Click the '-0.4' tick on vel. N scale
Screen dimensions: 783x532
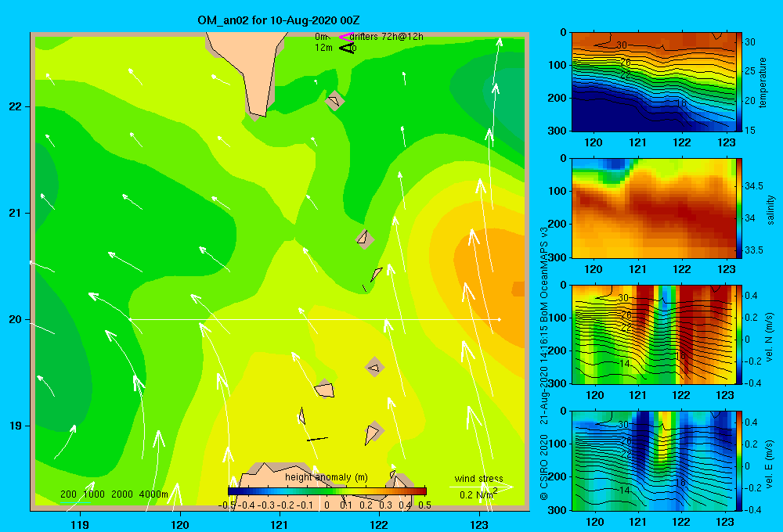(x=752, y=383)
